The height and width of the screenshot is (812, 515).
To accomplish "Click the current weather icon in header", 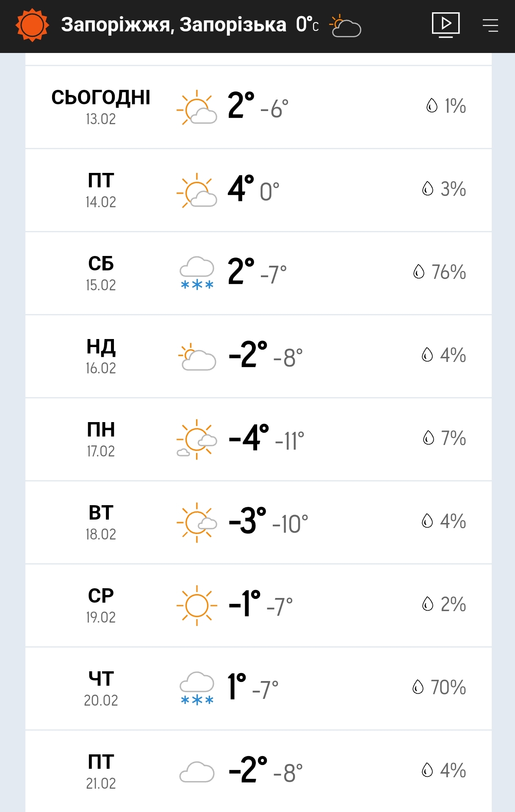I will [346, 26].
